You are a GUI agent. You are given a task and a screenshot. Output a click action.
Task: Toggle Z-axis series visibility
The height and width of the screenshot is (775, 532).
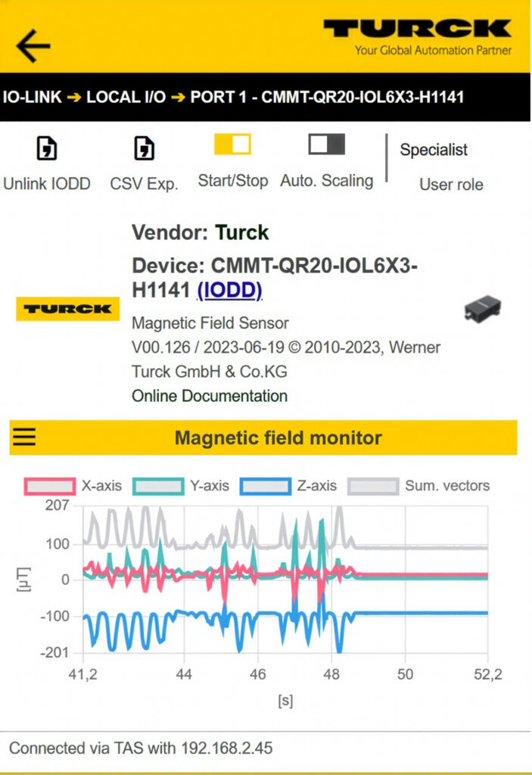click(265, 486)
